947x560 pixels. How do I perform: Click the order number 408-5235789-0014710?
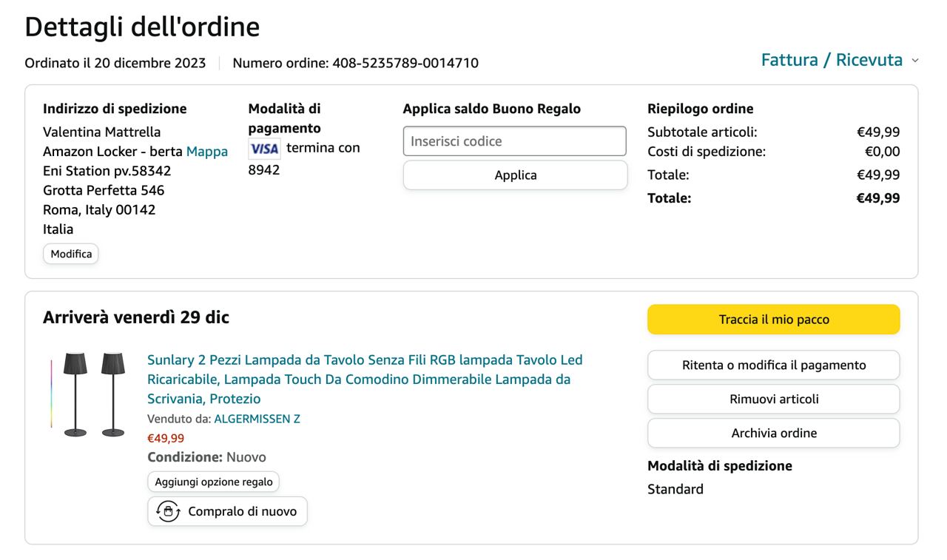coord(405,63)
